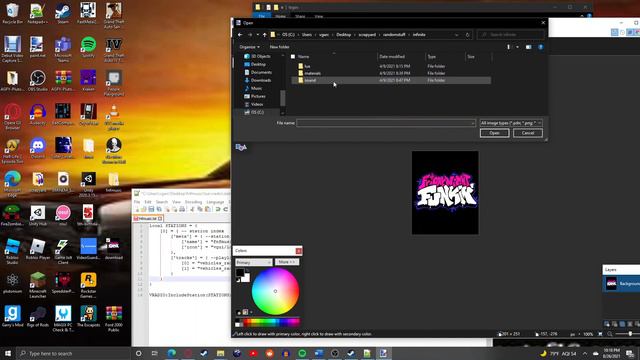Open the Microsoft Teams desktop shortcut
Screen dimensions: 640x360
63,49
